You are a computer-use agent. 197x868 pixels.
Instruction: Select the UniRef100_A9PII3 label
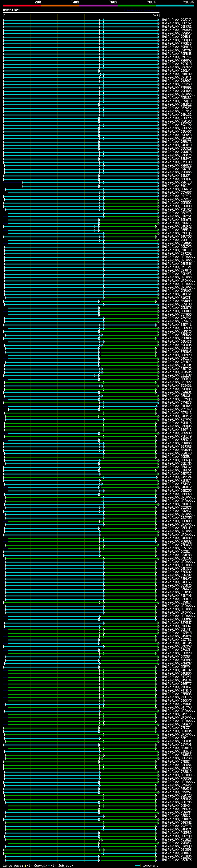[177, 183]
